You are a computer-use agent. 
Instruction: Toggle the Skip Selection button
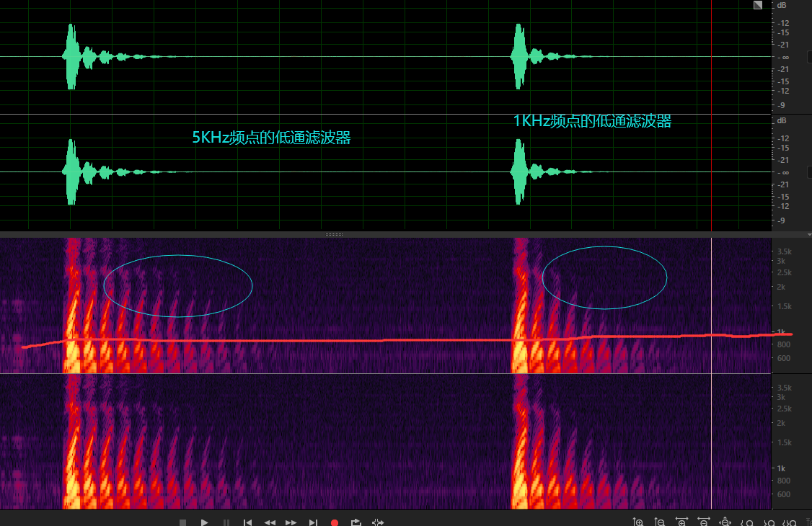coord(378,523)
